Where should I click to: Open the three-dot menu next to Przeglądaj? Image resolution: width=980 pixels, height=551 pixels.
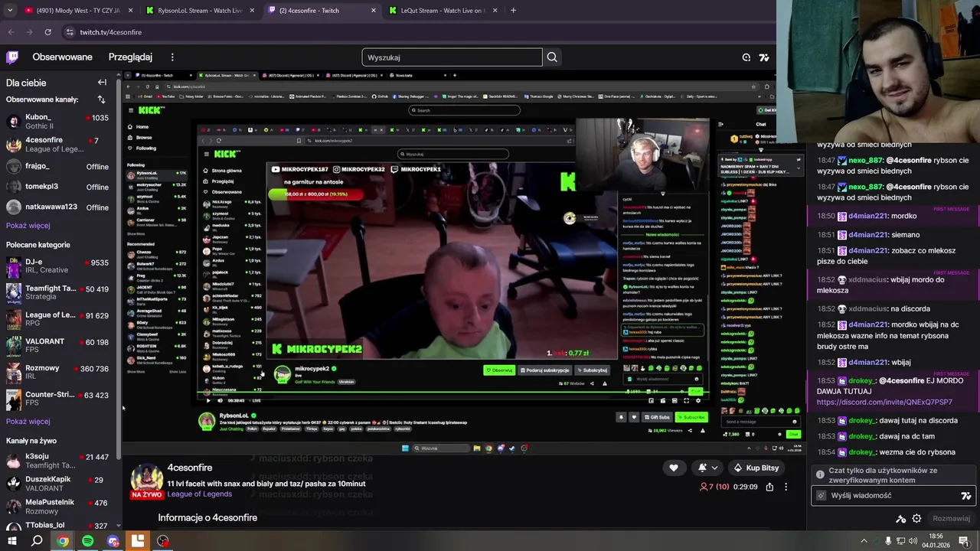point(172,57)
